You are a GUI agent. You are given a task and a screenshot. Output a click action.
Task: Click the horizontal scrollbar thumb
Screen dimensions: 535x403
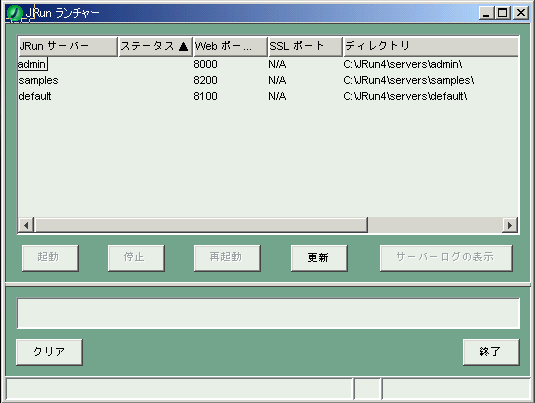201,225
